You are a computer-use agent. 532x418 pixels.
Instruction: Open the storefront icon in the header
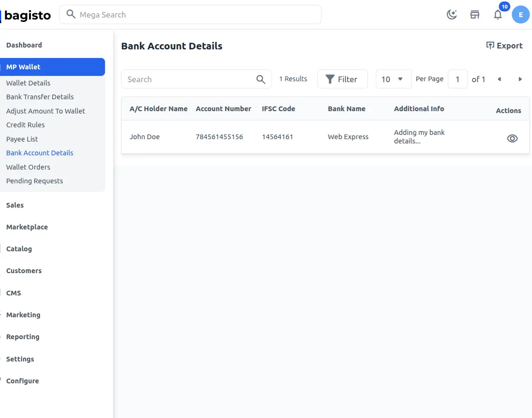coord(475,14)
